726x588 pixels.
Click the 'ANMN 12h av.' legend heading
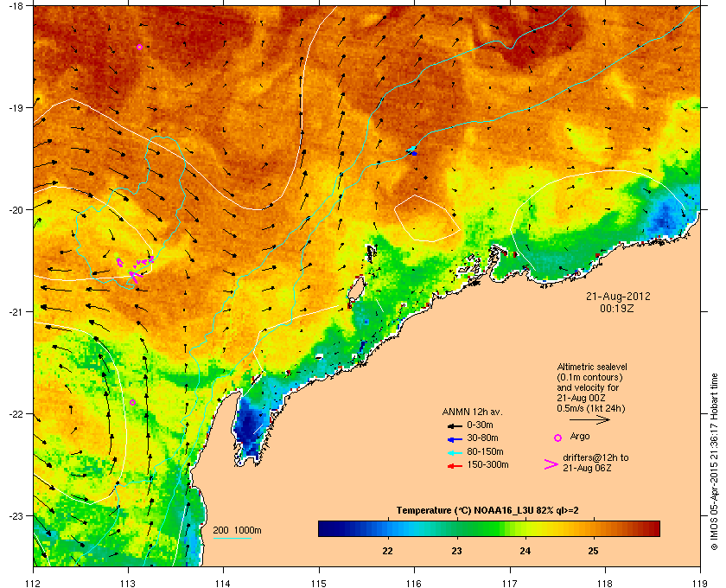pos(472,412)
